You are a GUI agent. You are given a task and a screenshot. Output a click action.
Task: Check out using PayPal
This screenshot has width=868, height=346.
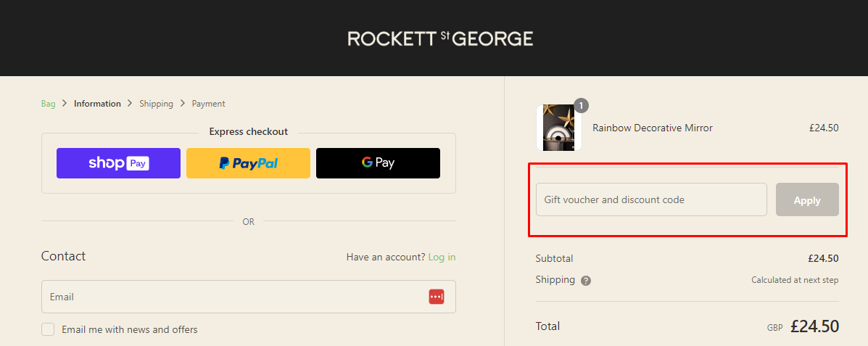[x=248, y=163]
